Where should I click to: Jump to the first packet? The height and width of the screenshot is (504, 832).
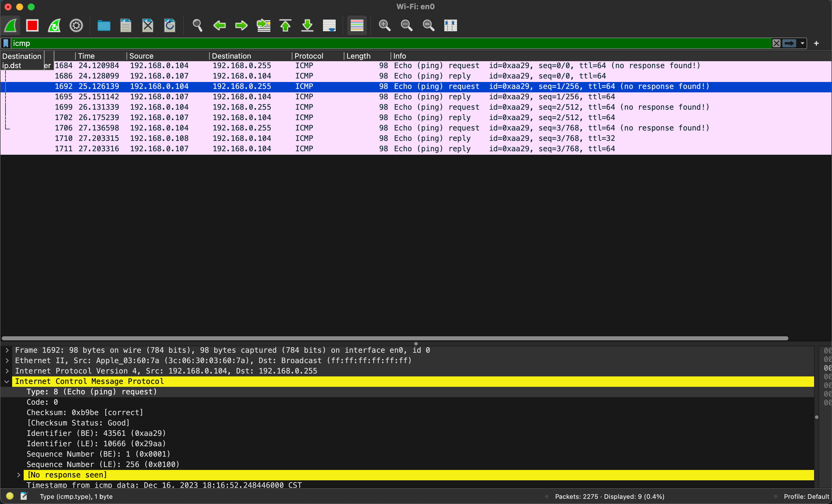tap(286, 25)
